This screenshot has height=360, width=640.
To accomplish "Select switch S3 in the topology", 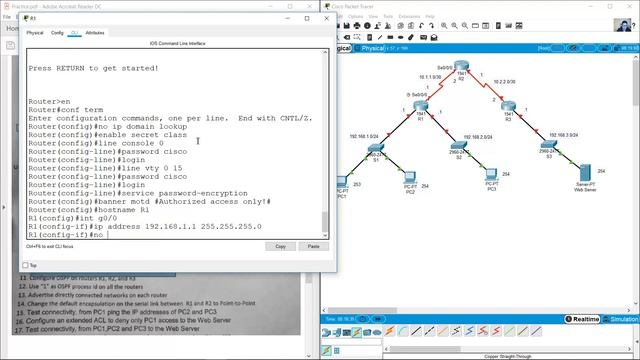I will (x=549, y=145).
